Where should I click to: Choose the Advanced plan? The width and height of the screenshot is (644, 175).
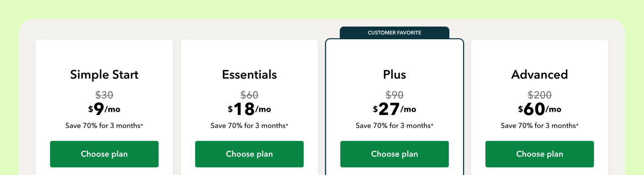coord(539,154)
